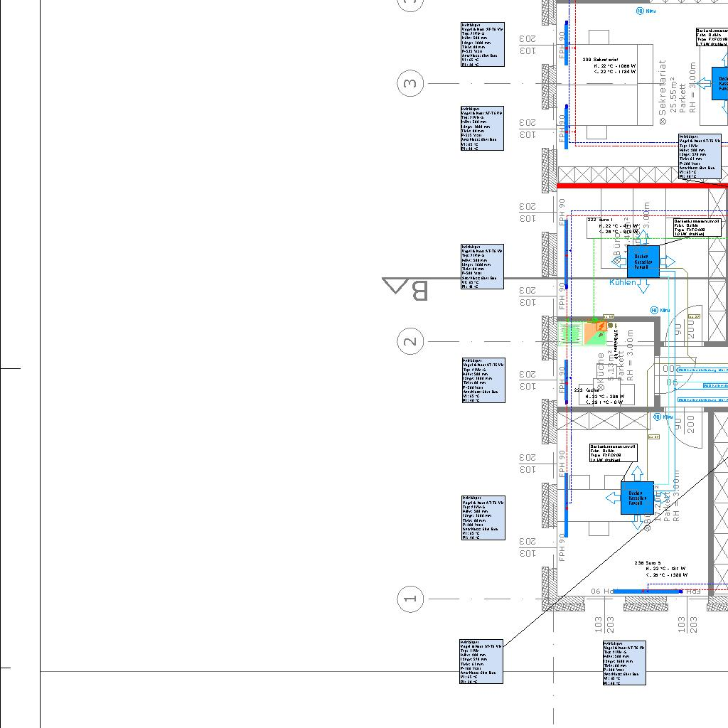Click the down arrow below Büro 1 cassette
The image size is (728, 728).
(x=643, y=286)
